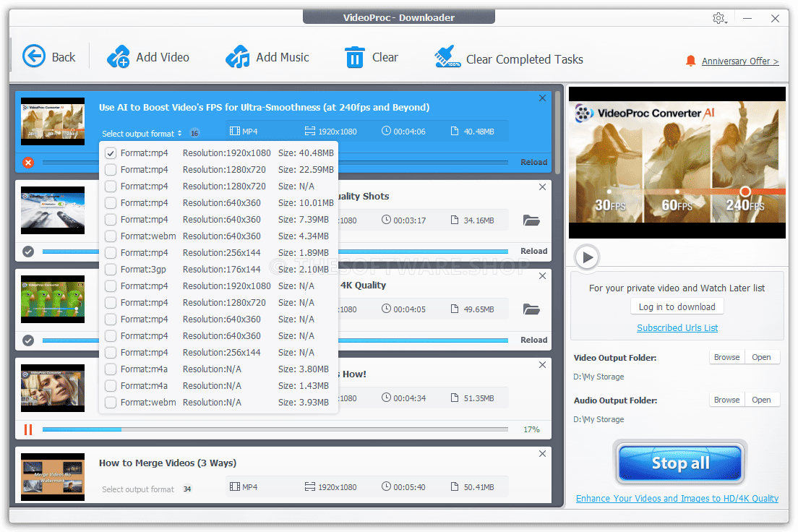Check mp4 256x144 Size N/A format
The height and width of the screenshot is (532, 798).
(x=111, y=353)
